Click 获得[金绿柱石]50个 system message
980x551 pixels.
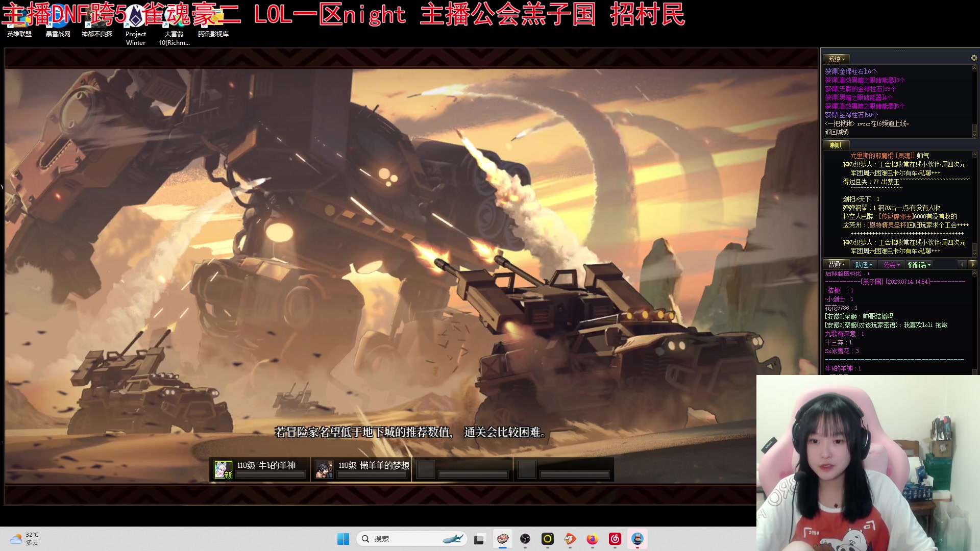tap(851, 115)
